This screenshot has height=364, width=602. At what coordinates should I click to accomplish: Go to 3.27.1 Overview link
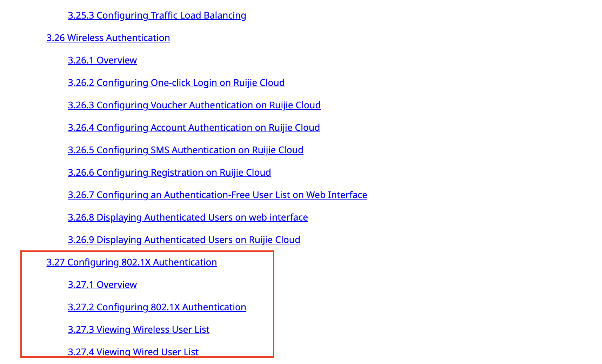(x=102, y=285)
